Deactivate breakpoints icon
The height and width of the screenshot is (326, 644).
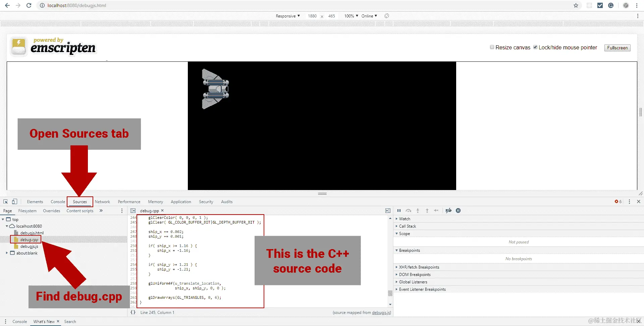[448, 211]
